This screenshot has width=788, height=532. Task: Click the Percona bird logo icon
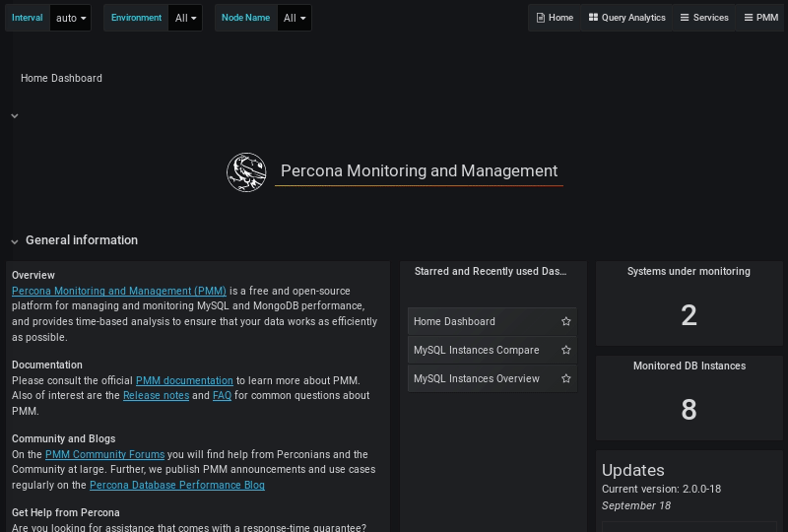coord(246,172)
